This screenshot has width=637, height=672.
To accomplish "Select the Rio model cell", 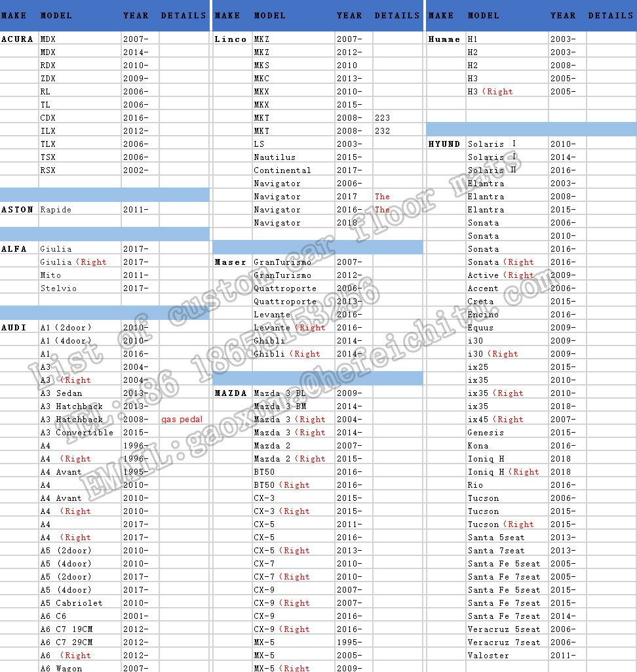I will click(x=507, y=484).
